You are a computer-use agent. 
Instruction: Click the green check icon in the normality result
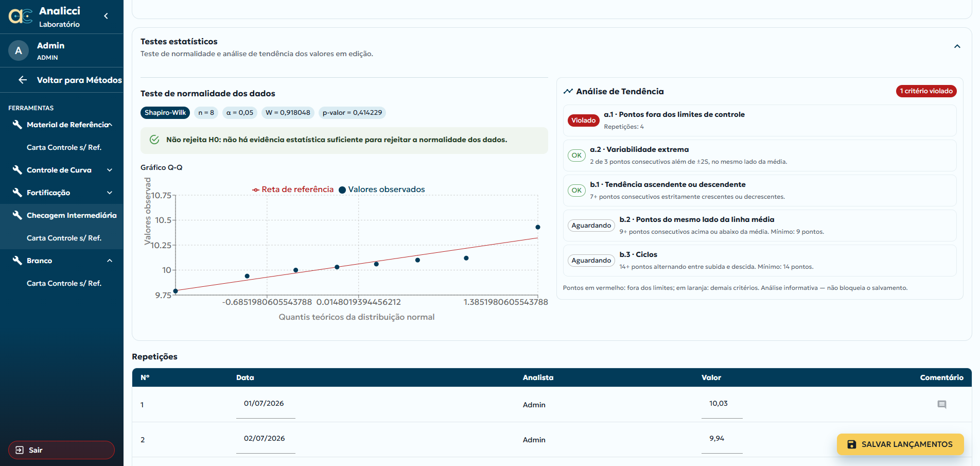[154, 140]
